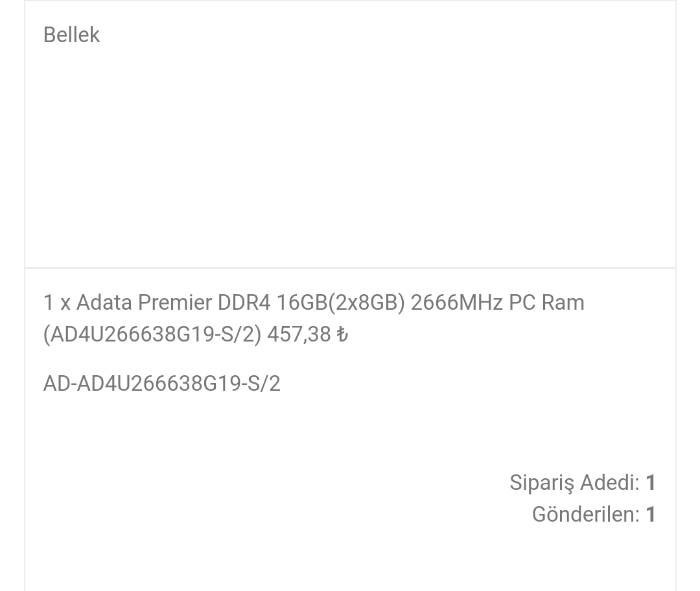Viewport: 700px width, 591px height.
Task: Click the Turkish lira currency symbol
Action: point(342,334)
